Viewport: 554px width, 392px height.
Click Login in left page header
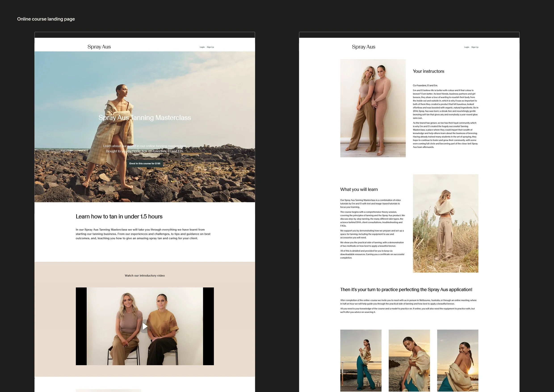coord(202,47)
